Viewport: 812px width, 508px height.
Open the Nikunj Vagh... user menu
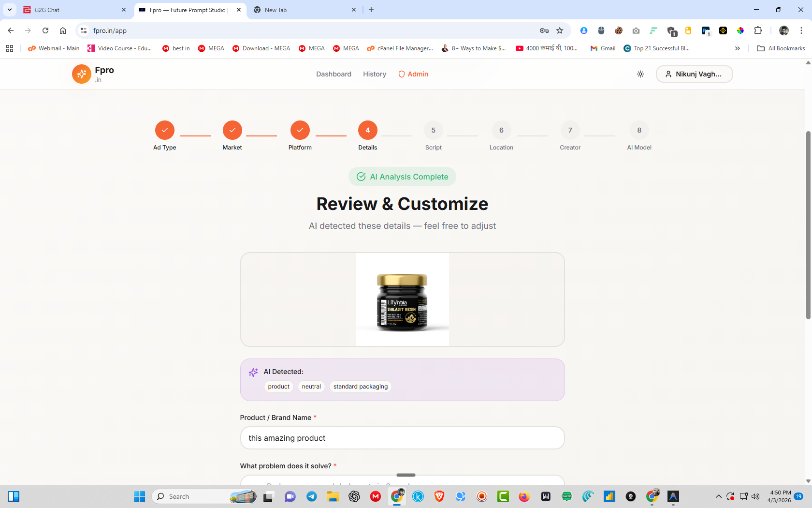694,74
